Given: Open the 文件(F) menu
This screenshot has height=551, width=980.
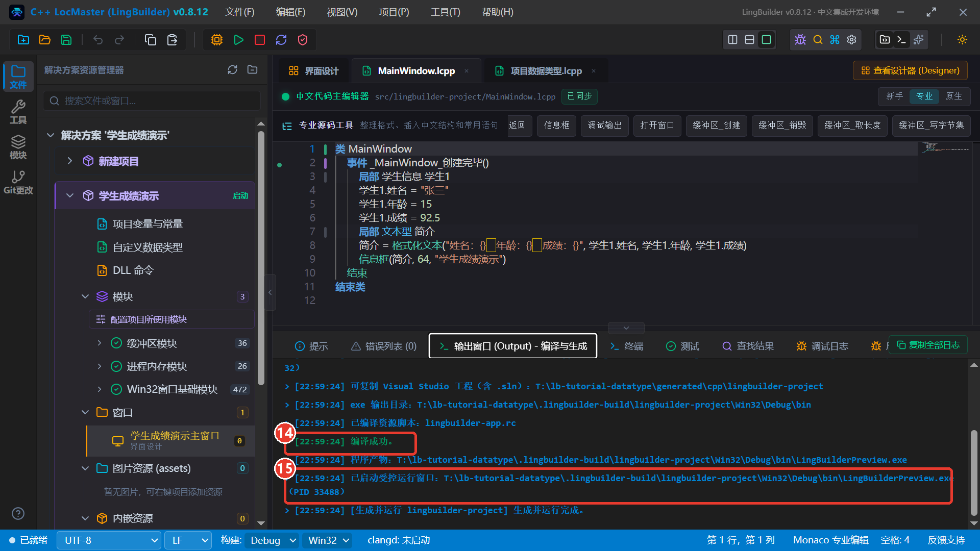Looking at the screenshot, I should [240, 12].
